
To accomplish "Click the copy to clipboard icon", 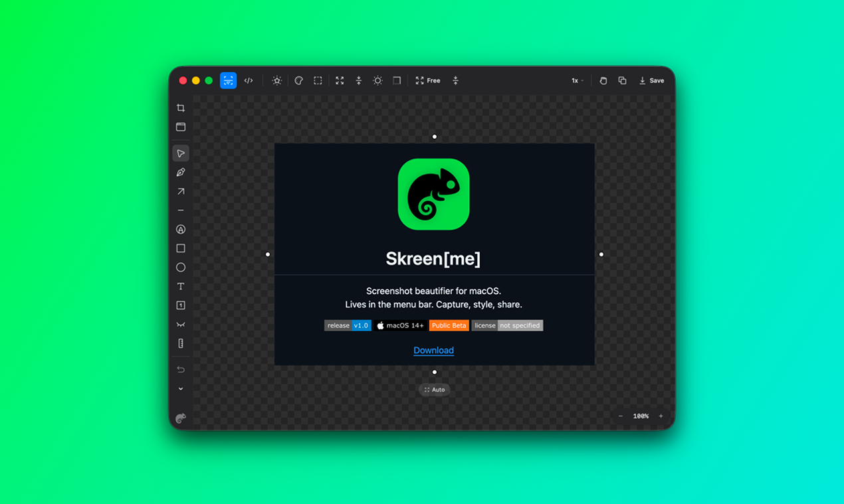I will (622, 80).
